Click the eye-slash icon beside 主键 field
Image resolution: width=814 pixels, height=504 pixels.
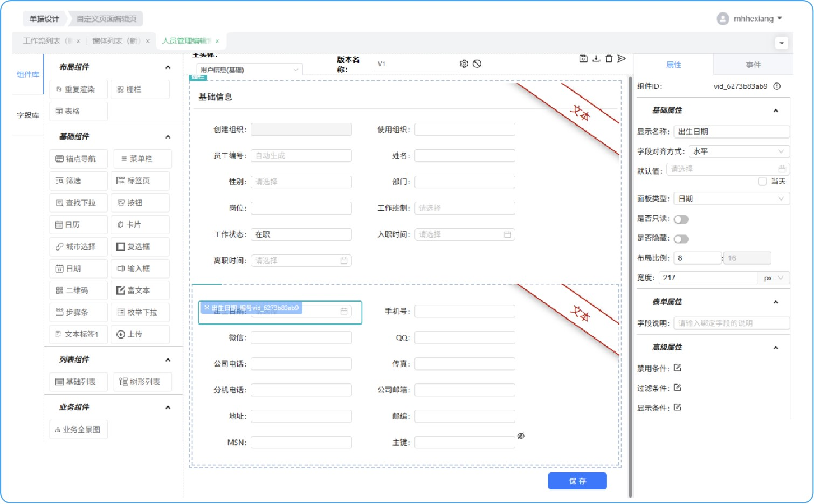coord(521,436)
